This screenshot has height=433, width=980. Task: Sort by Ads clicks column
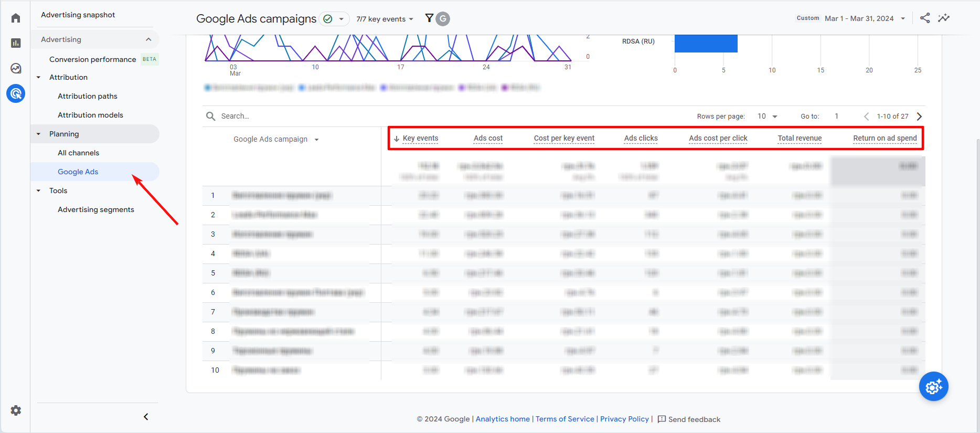(641, 139)
